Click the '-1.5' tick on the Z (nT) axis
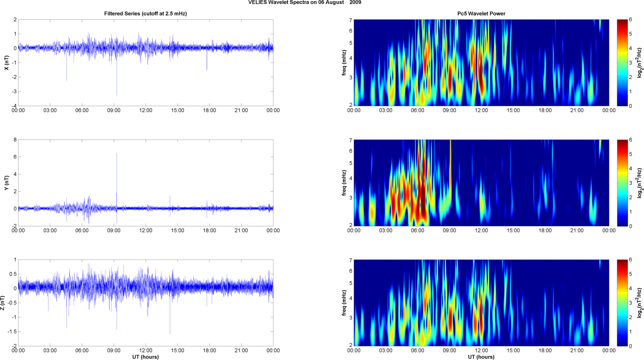Screen dimensions: 644x360 point(12,332)
